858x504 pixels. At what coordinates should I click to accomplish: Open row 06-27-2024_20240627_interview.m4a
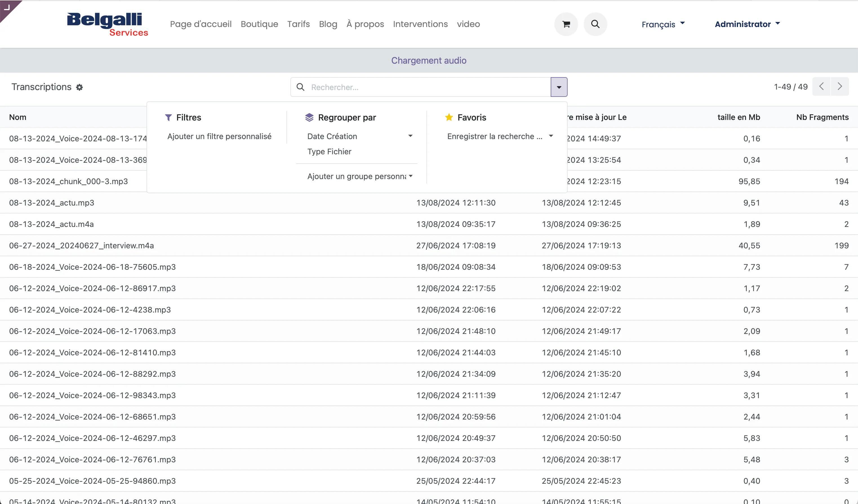[x=429, y=245]
